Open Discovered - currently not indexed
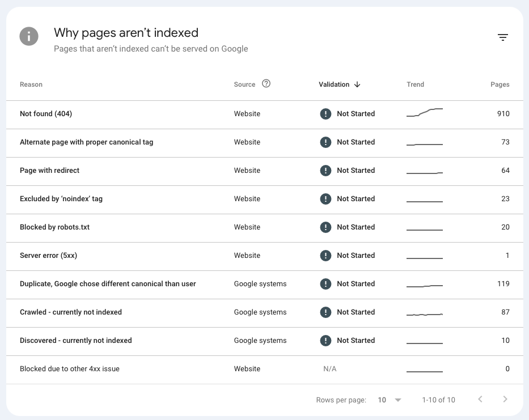Image resolution: width=529 pixels, height=420 pixels. pos(76,341)
